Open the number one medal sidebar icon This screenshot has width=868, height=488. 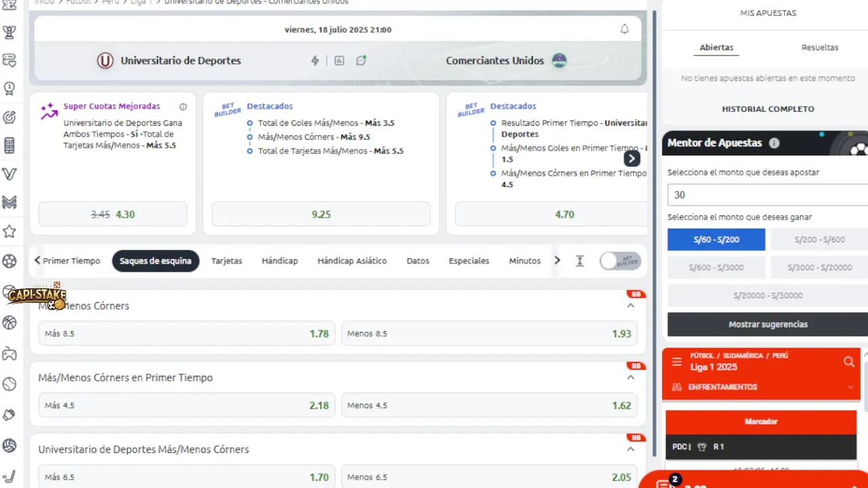point(9,88)
